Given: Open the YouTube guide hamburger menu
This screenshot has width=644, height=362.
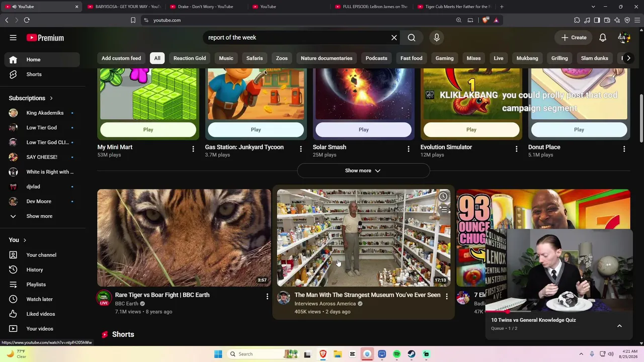Looking at the screenshot, I should click(x=13, y=38).
